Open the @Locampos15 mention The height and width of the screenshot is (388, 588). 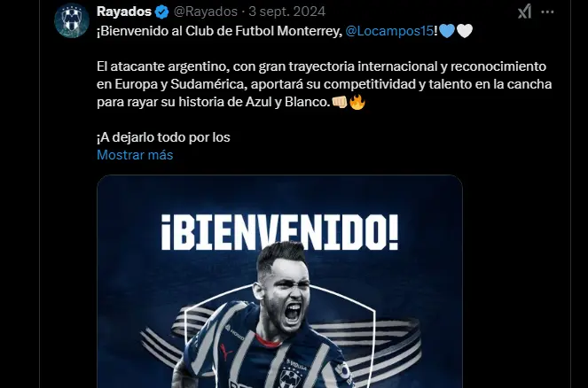pos(388,31)
